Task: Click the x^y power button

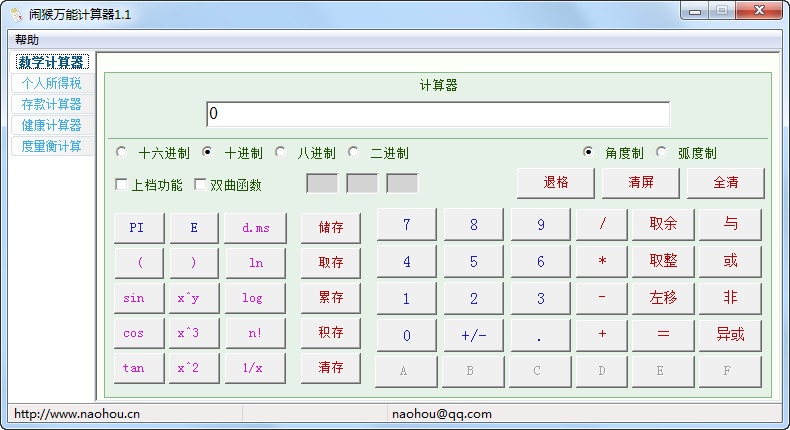Action: (194, 298)
